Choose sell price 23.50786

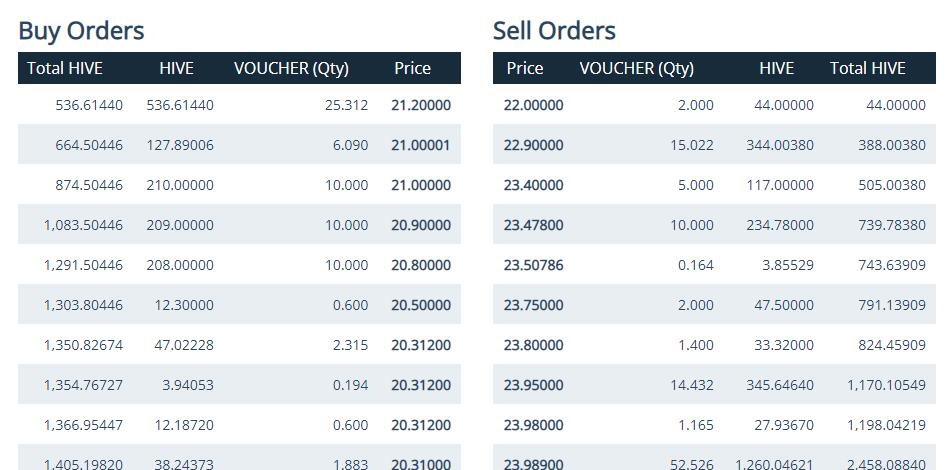pos(534,265)
